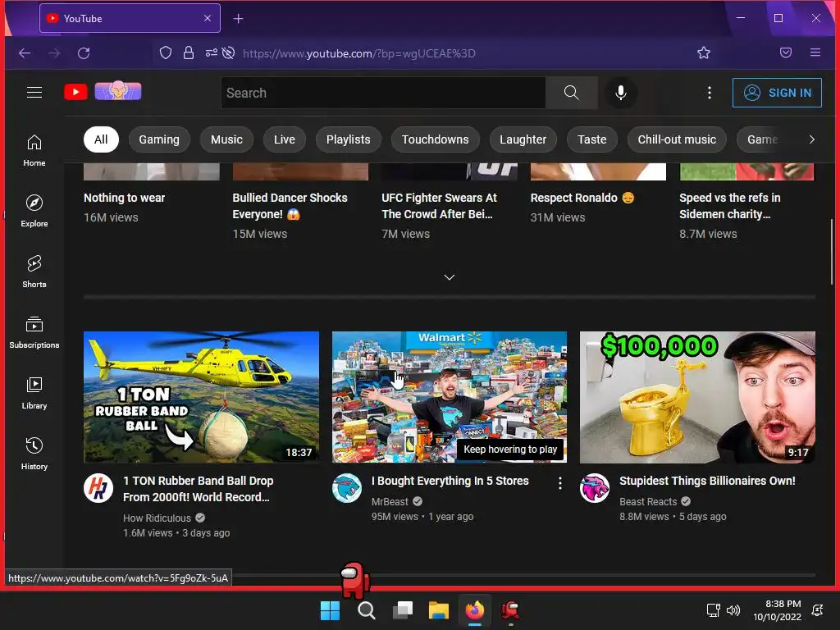Screen dimensions: 840x630
Task: Bookmark this page with the star
Action: pos(703,52)
